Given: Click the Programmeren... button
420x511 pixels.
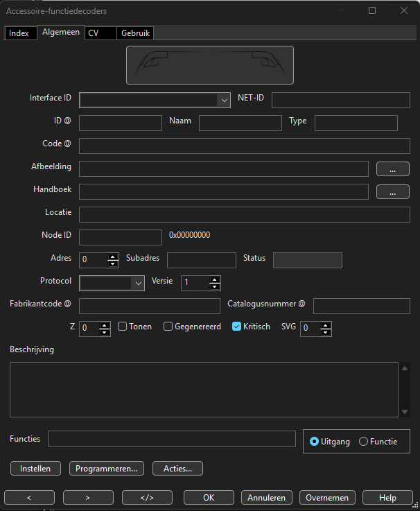Looking at the screenshot, I should (x=107, y=469).
